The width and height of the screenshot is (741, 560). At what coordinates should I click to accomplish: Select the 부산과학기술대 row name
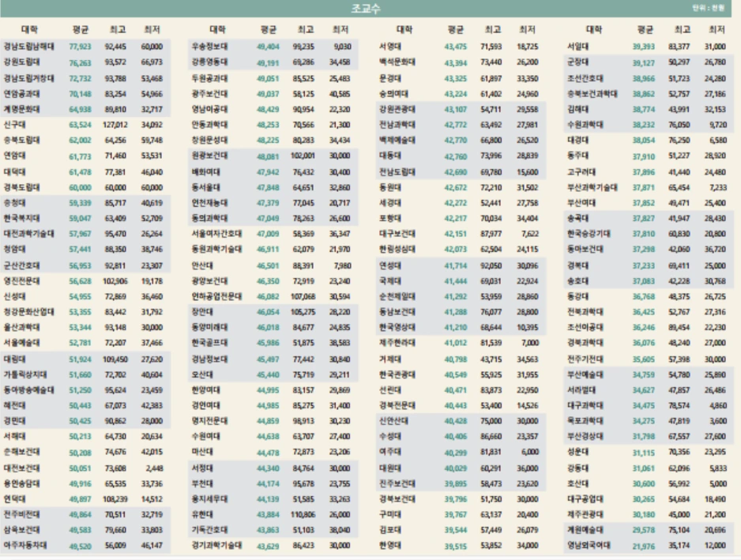[592, 188]
